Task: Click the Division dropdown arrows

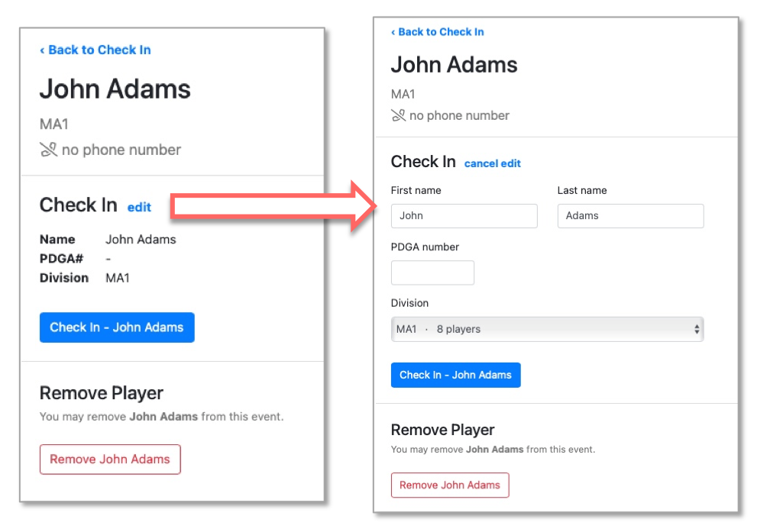Action: click(x=697, y=329)
